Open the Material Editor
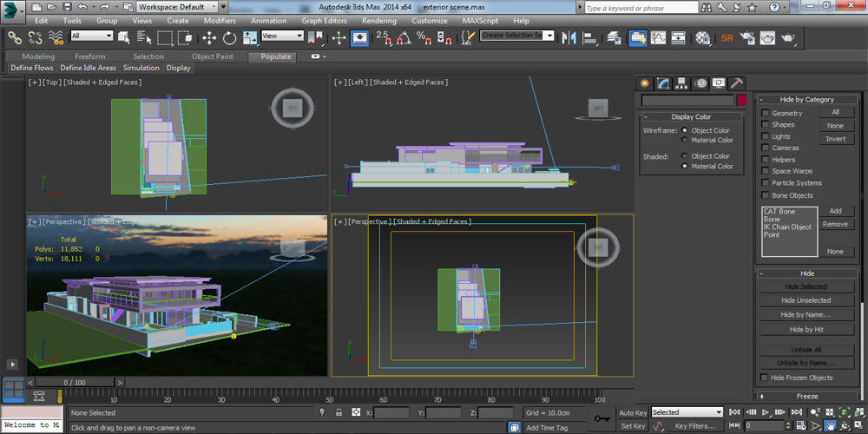 click(x=703, y=37)
